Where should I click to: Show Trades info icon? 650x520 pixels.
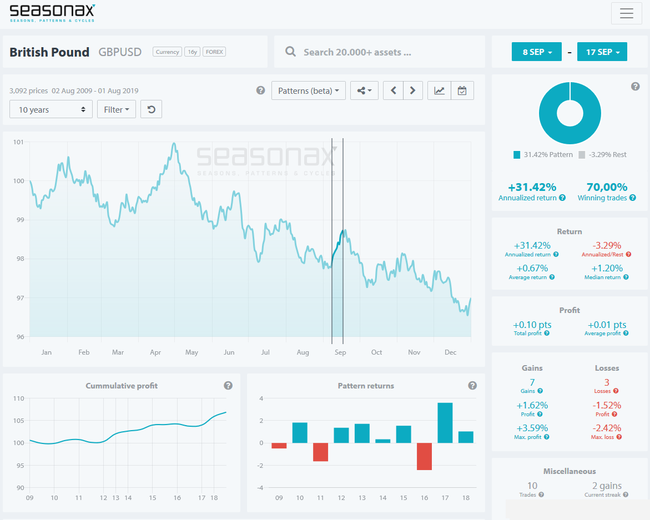541,494
